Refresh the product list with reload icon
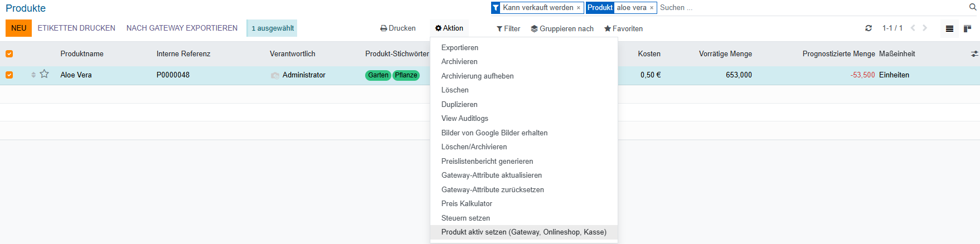980x244 pixels. click(868, 28)
